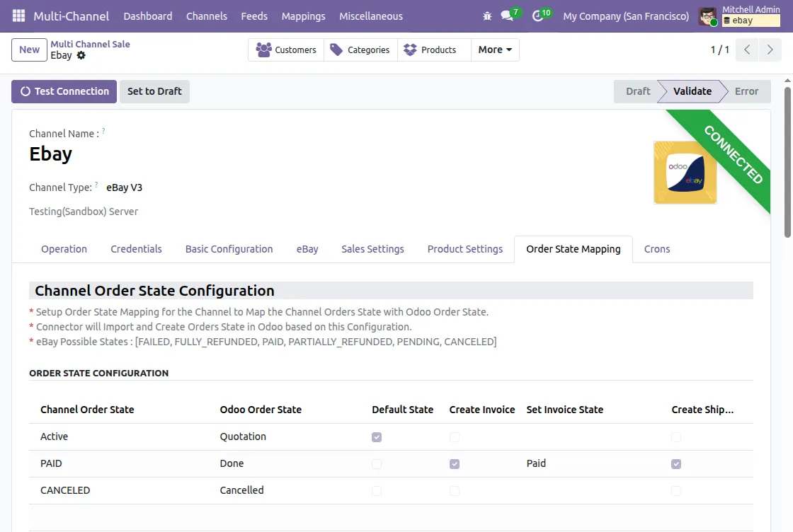Switch to the Sales Settings tab
This screenshot has height=532, width=793.
(x=372, y=249)
